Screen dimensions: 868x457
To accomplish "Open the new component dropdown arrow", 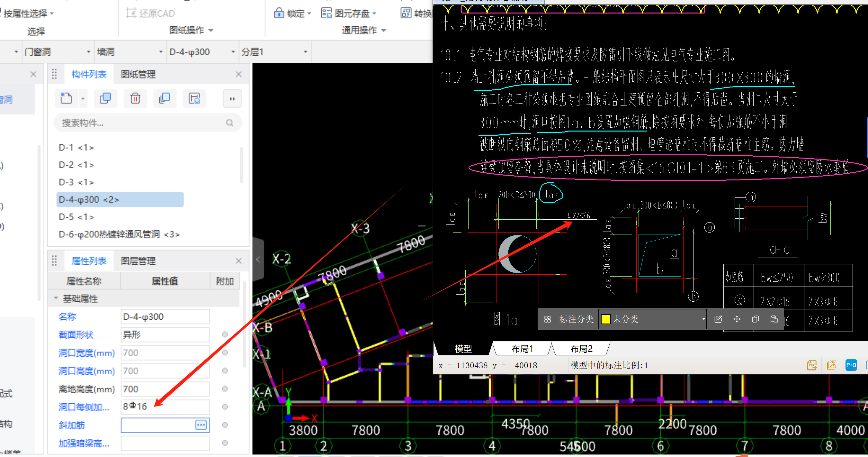I will [83, 98].
